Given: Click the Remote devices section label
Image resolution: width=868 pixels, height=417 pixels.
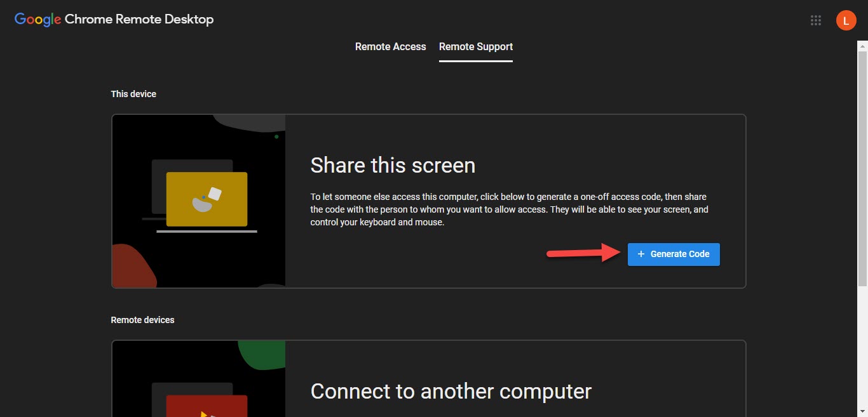Looking at the screenshot, I should 142,320.
